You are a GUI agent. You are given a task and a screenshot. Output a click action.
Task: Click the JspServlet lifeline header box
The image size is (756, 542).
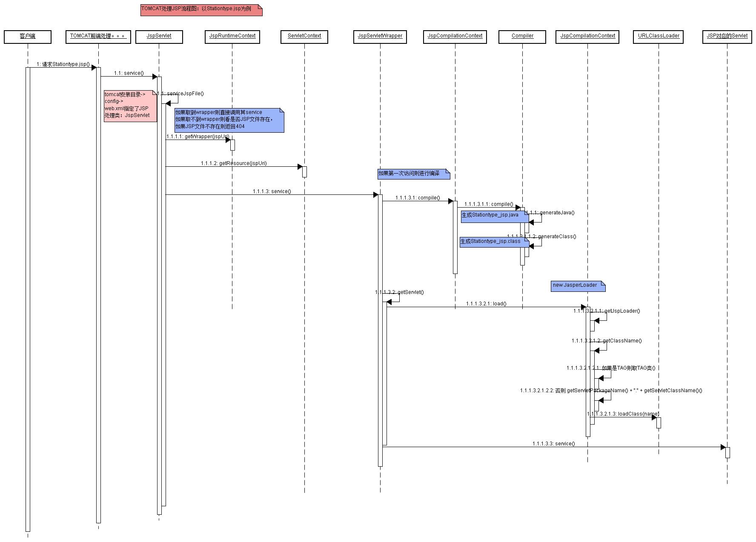click(159, 37)
